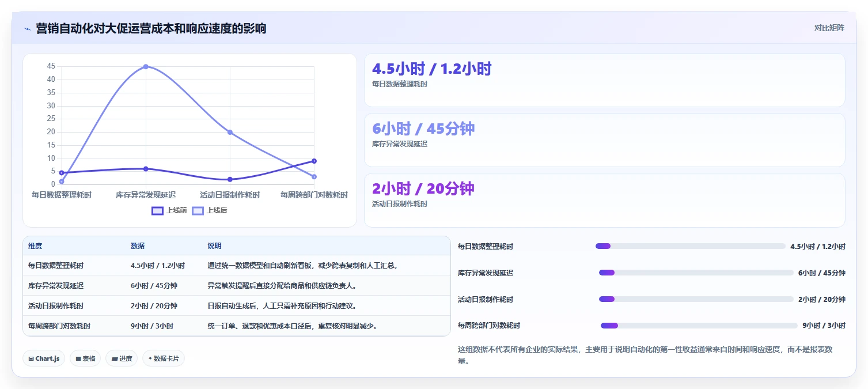Toggle the 上线后 legend item

coord(210,211)
